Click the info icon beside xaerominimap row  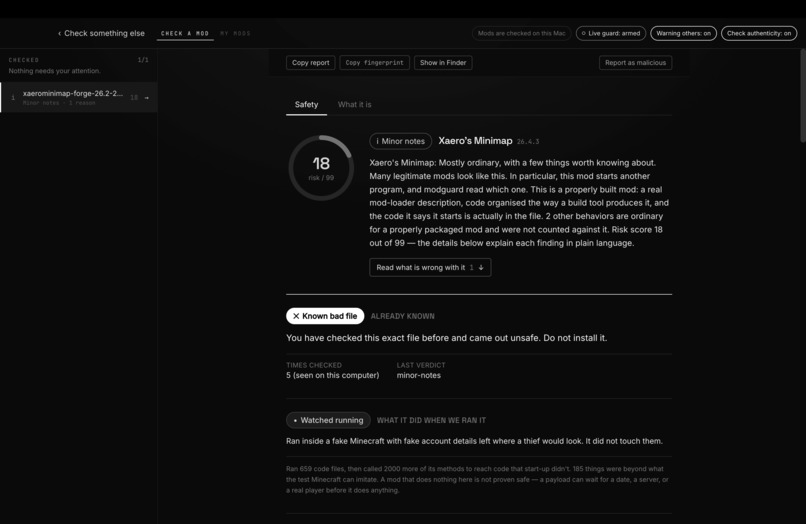coord(13,98)
